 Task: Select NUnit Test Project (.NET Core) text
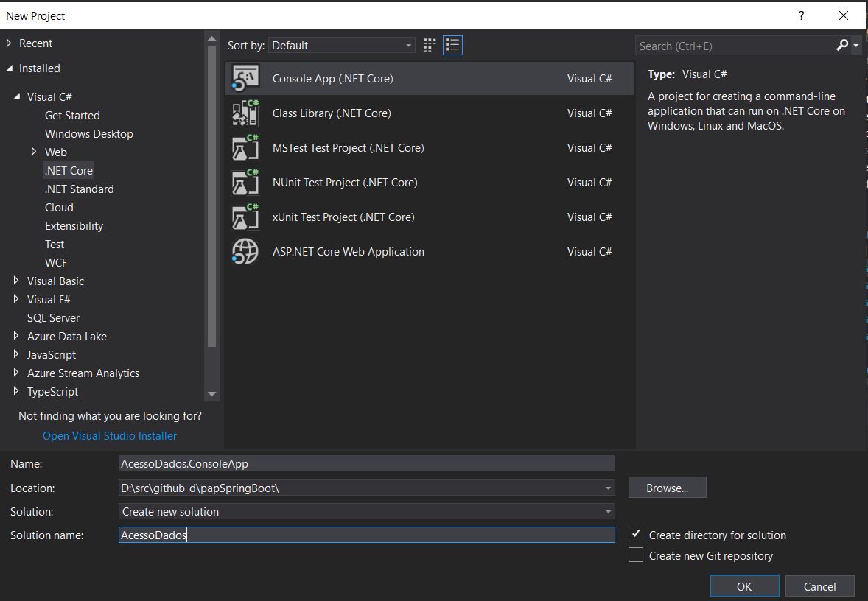point(345,183)
